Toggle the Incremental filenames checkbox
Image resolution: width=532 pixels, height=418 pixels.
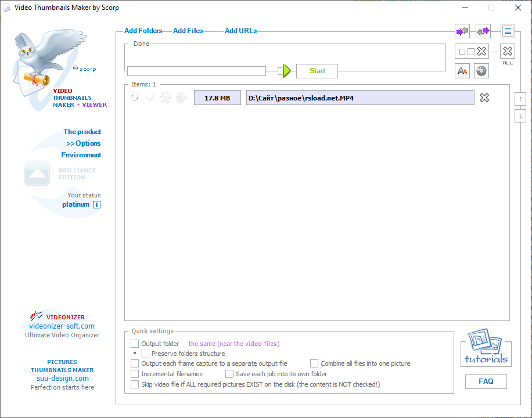pos(135,374)
